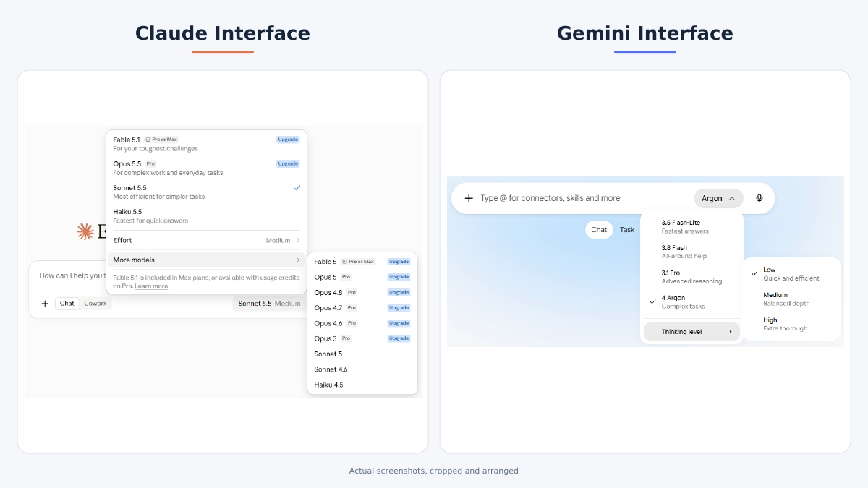Select Sonnet 5 from More models list

tap(362, 354)
